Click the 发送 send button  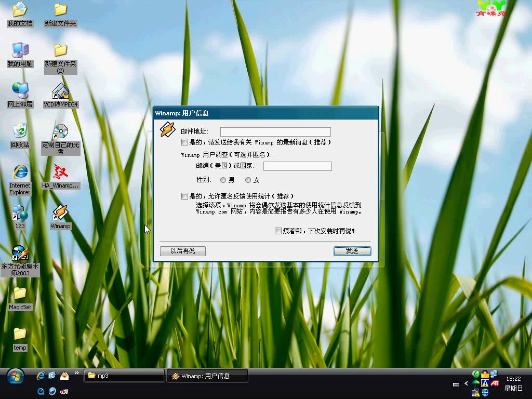click(x=352, y=251)
